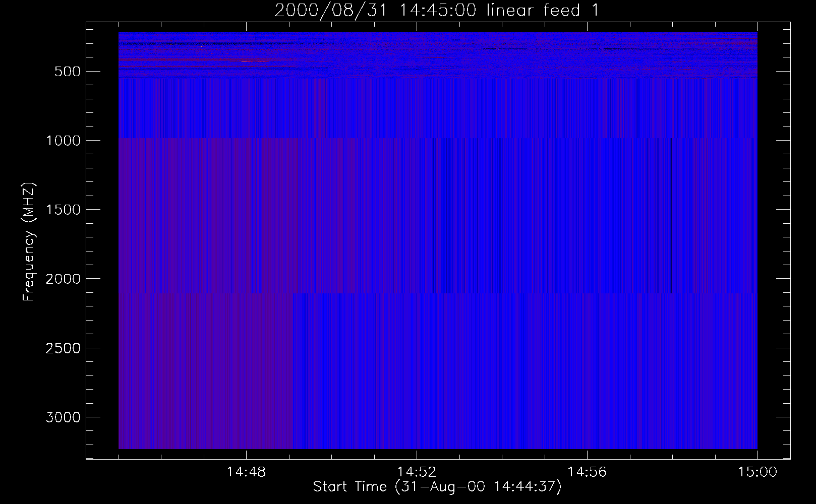
Task: Click the 14:52 time tick label
Action: (x=417, y=472)
